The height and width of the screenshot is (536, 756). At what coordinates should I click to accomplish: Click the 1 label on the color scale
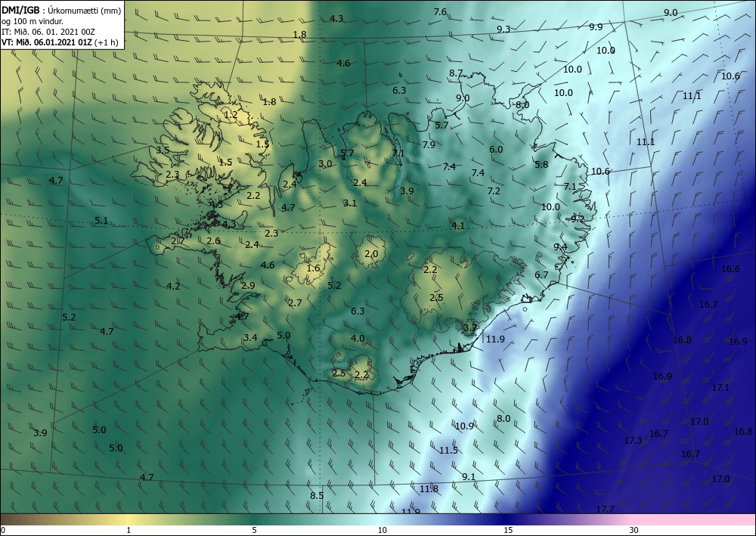[128, 530]
